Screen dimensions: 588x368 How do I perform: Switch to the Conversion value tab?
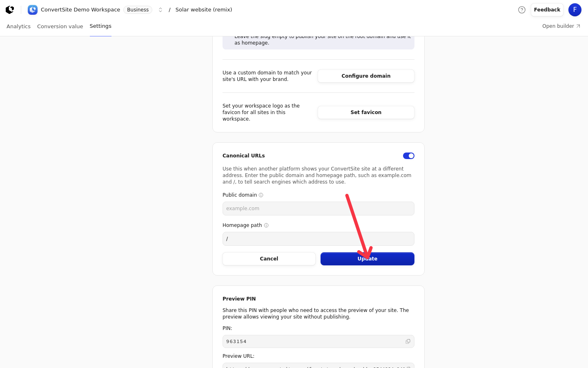coord(60,26)
